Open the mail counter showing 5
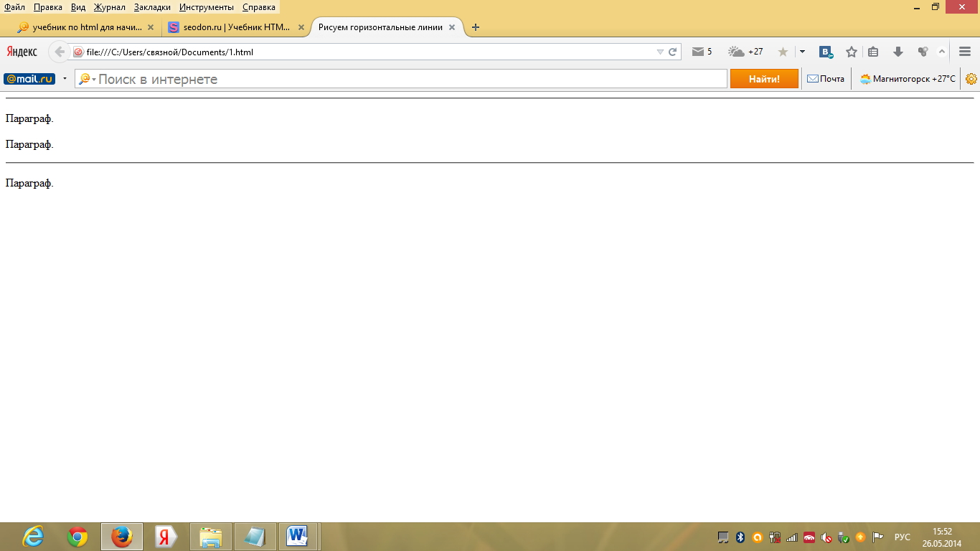 coord(702,52)
